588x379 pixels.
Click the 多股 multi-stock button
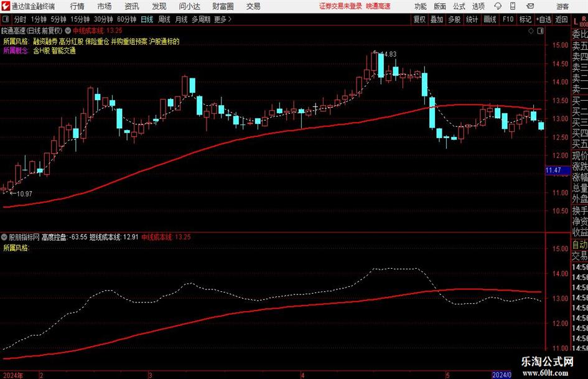coord(454,19)
